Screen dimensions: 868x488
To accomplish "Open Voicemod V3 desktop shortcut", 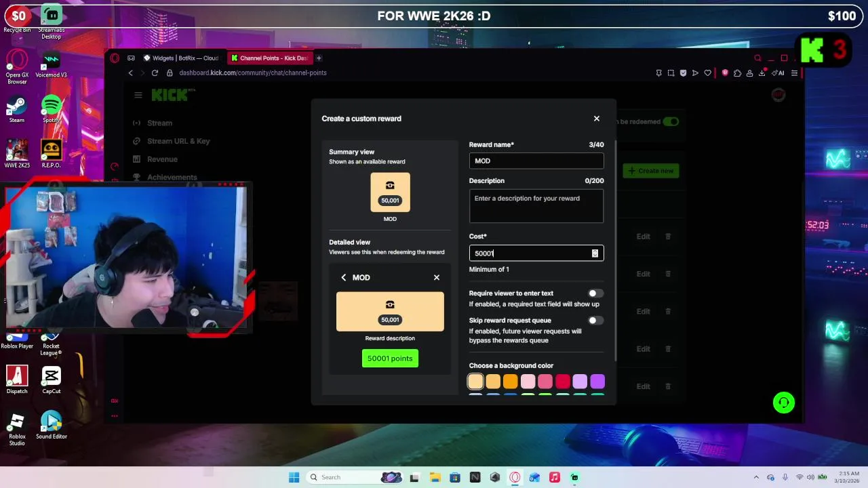I will coord(52,64).
